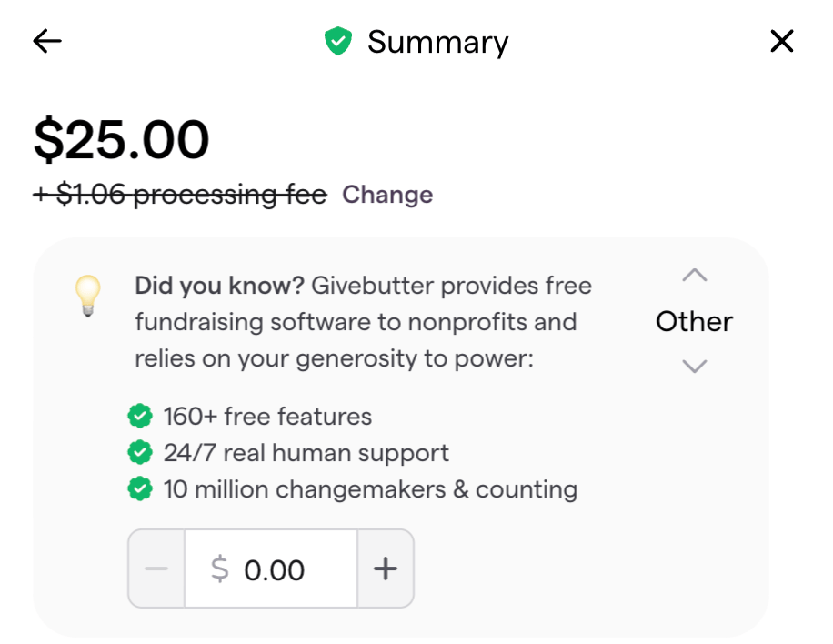Increase tip with up chevron above Other
Viewport: 833px width, 644px height.
[695, 276]
